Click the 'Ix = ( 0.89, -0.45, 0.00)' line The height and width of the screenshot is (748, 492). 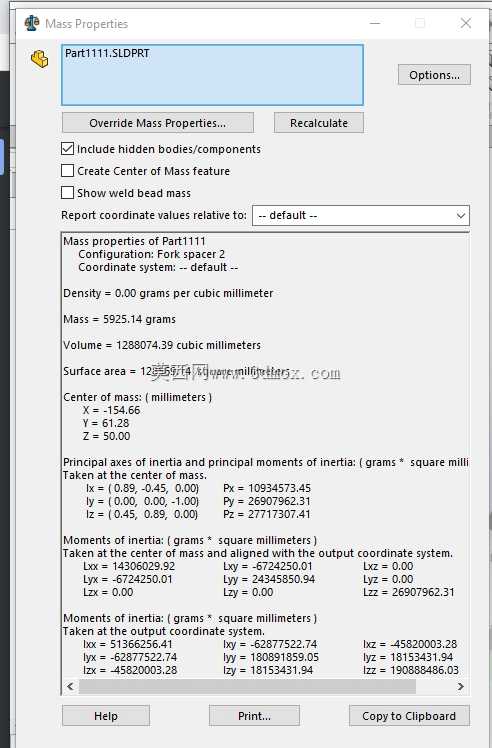pos(142,488)
